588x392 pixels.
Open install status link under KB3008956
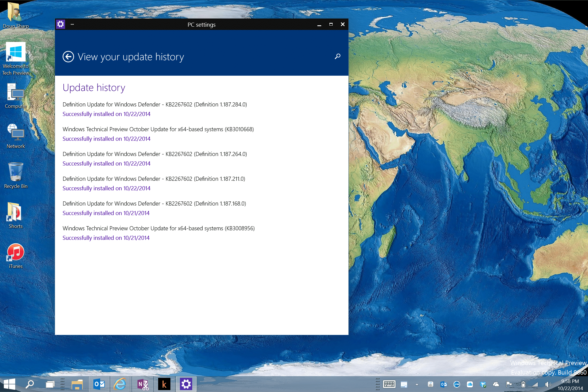[106, 238]
